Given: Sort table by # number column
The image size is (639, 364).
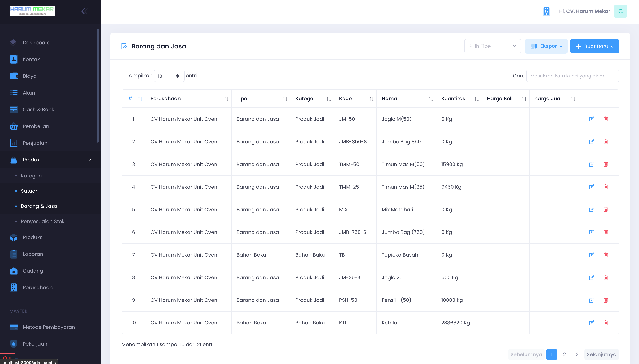Looking at the screenshot, I should (x=133, y=99).
